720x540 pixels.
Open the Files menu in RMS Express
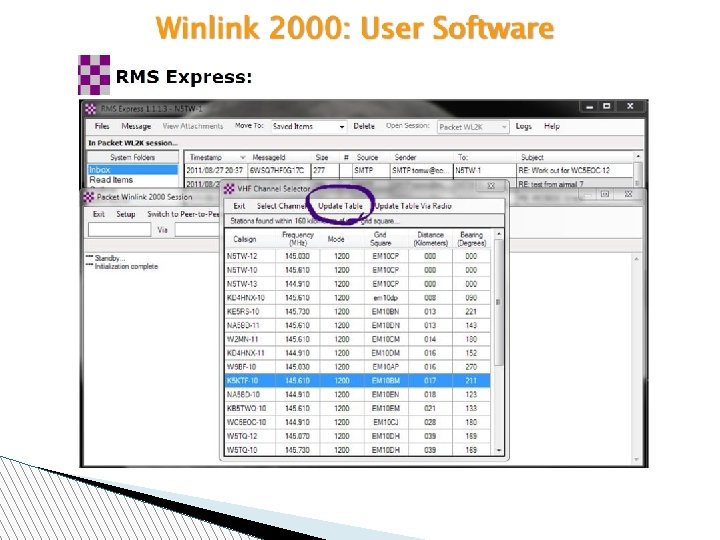[102, 126]
